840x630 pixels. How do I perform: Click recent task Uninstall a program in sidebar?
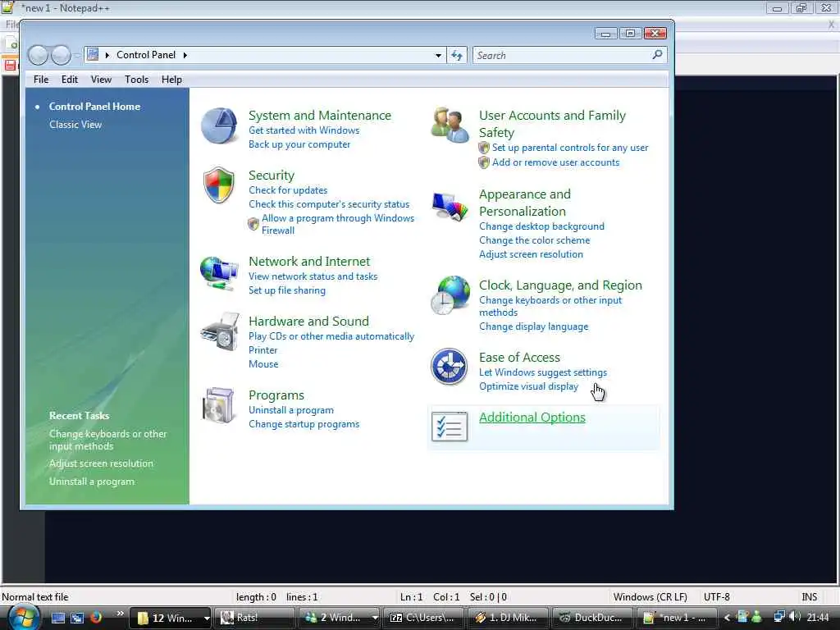(92, 482)
